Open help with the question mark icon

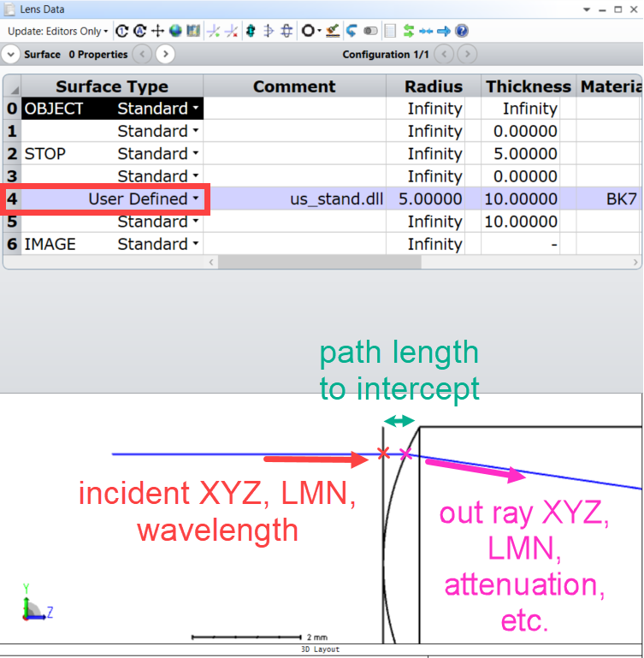[462, 31]
